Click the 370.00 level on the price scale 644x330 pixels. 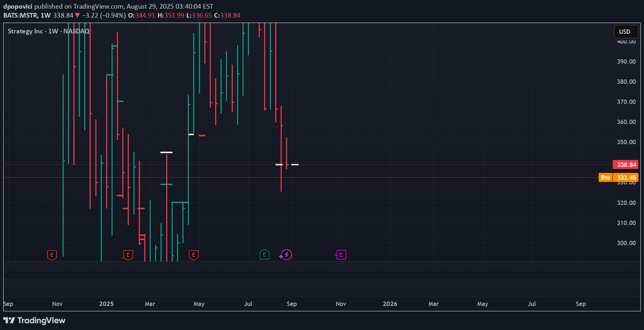[x=626, y=102]
